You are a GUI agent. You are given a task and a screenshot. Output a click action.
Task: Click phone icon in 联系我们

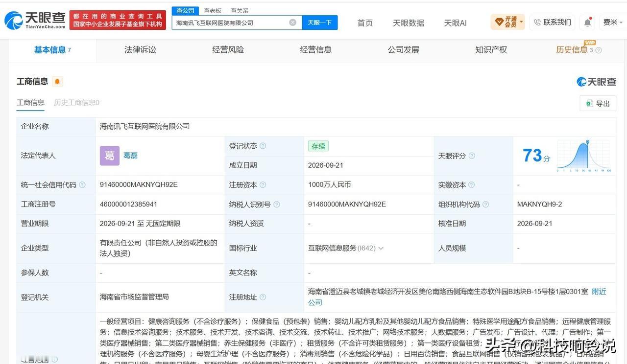pyautogui.click(x=537, y=23)
